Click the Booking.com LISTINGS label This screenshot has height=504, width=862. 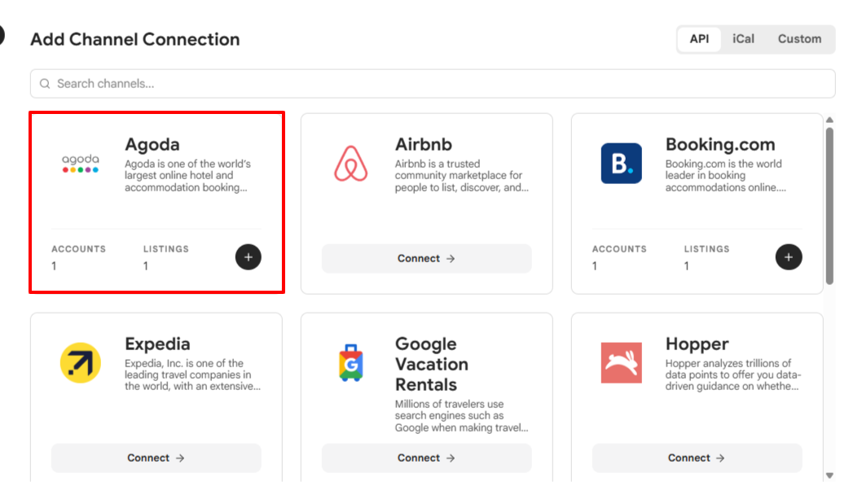pyautogui.click(x=707, y=249)
